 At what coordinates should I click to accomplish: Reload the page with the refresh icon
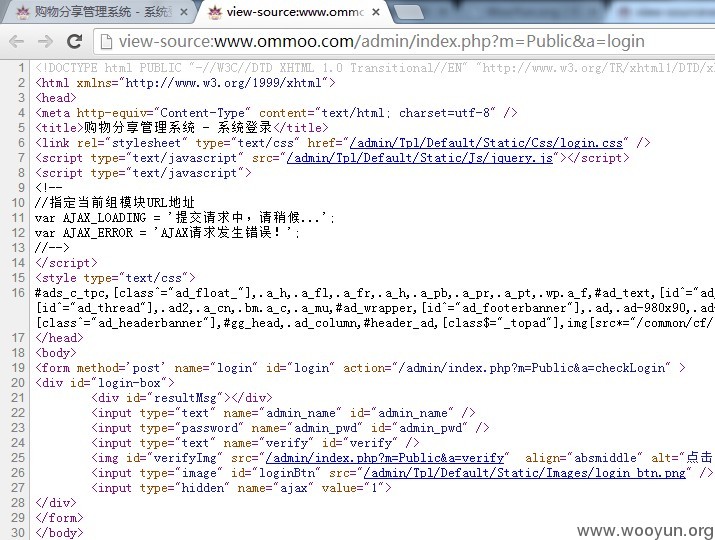(74, 42)
